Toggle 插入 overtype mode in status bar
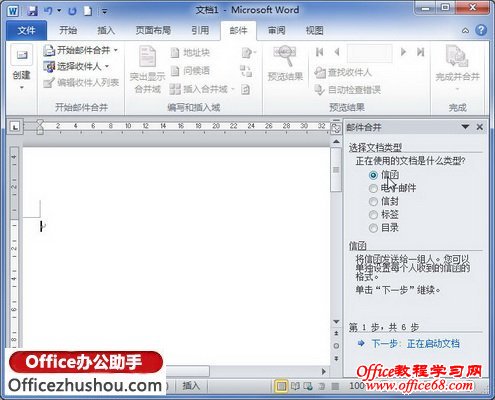 191,386
